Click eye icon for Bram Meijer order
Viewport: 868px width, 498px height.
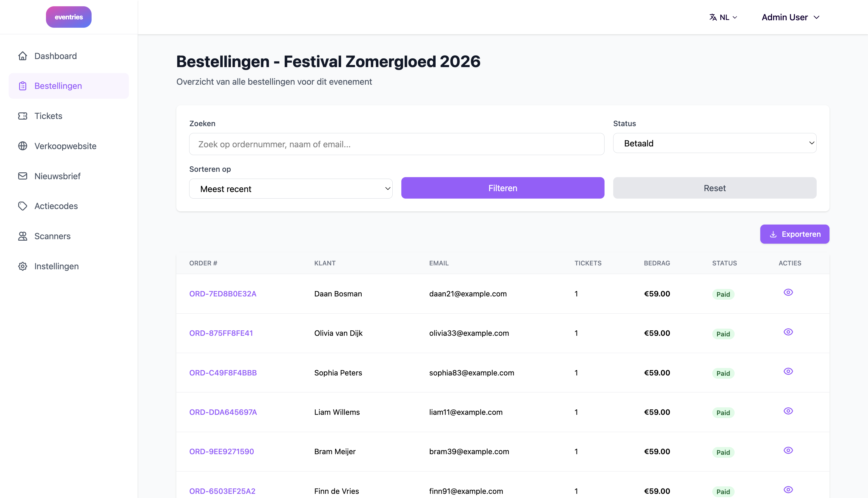tap(788, 451)
